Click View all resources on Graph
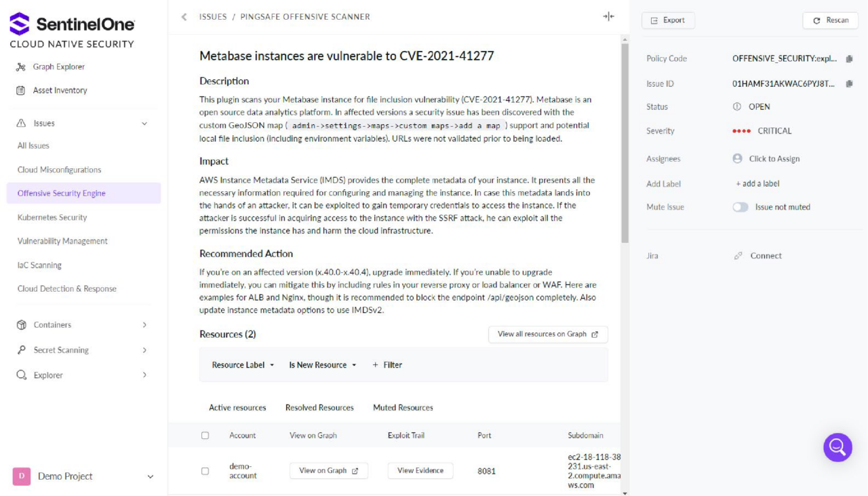Screen dimensions: 868x496 coord(548,335)
